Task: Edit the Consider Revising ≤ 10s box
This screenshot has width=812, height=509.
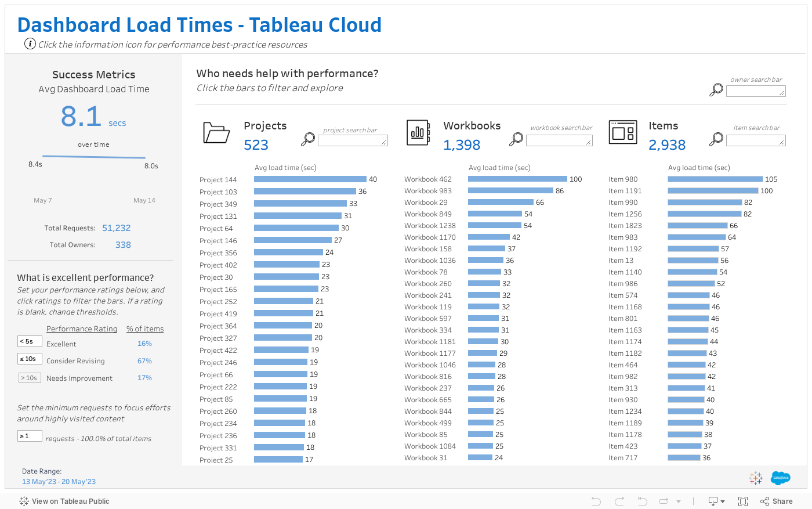Action: [x=30, y=359]
